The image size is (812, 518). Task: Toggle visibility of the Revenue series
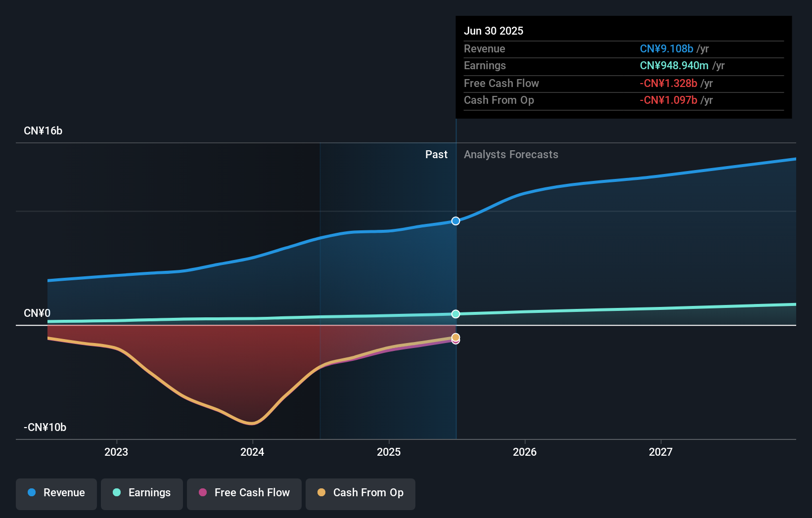coord(56,493)
